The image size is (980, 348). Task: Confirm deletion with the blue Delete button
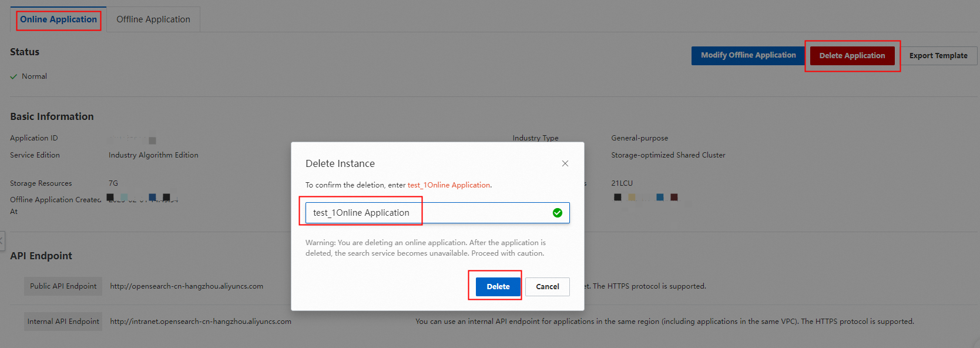(498, 286)
